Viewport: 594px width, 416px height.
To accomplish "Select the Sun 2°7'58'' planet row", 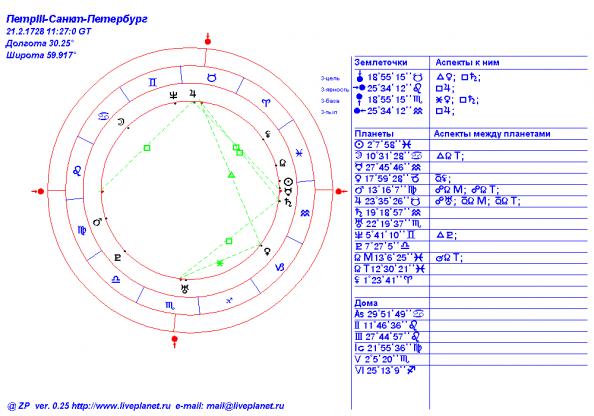I will (x=383, y=144).
